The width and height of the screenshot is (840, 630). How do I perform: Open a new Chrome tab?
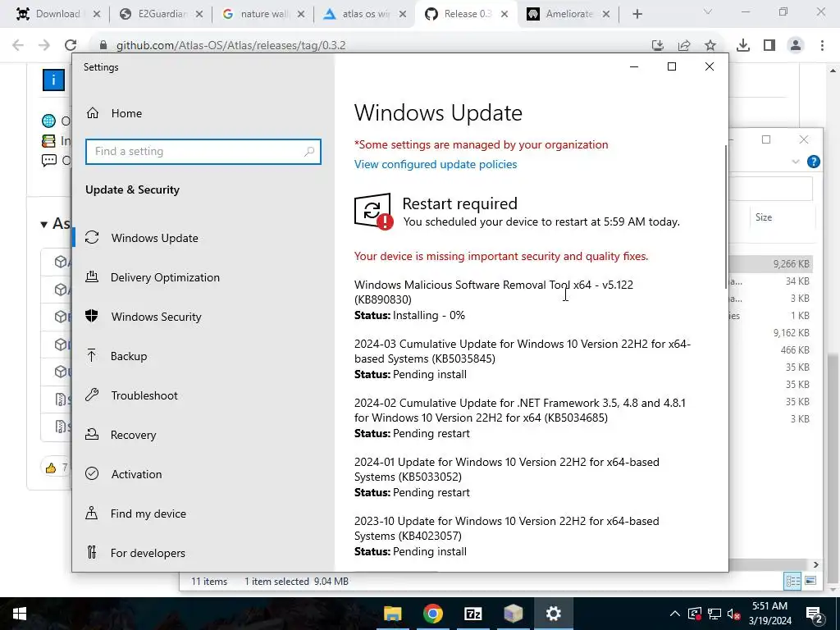pyautogui.click(x=637, y=14)
